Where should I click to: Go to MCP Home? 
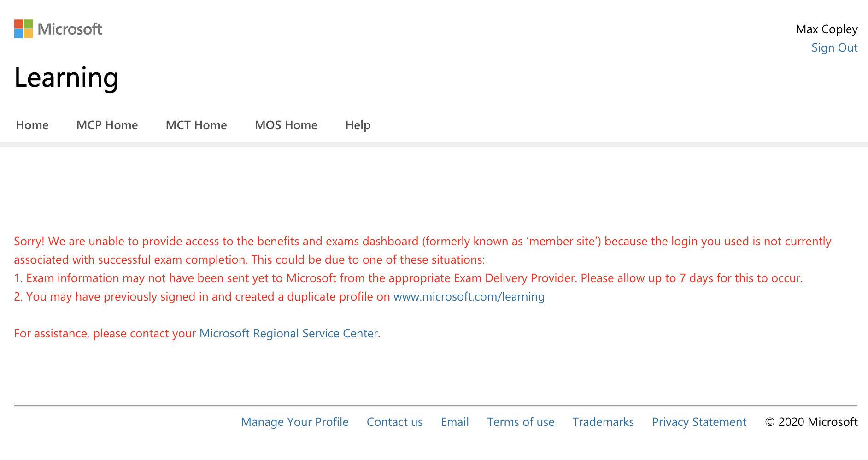coord(107,125)
